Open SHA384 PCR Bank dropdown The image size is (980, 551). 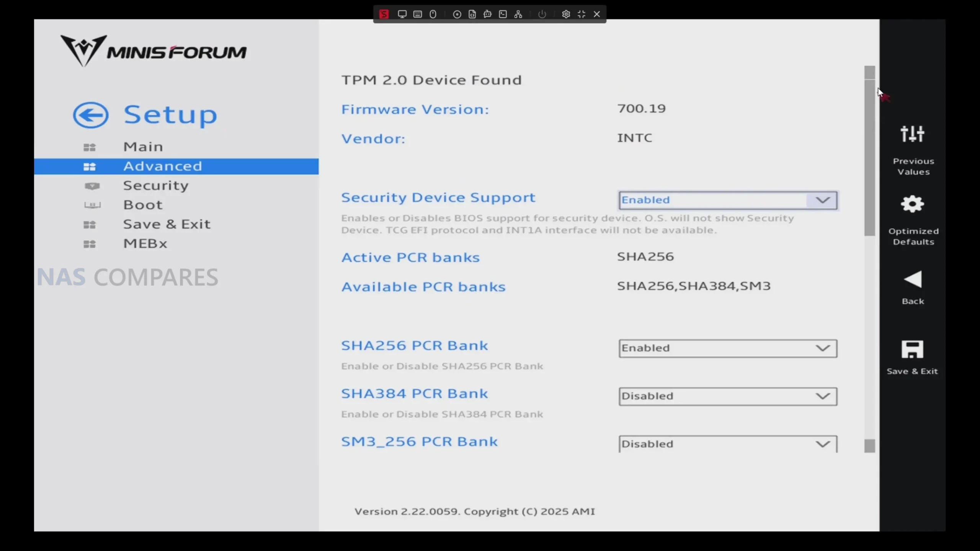pyautogui.click(x=728, y=396)
